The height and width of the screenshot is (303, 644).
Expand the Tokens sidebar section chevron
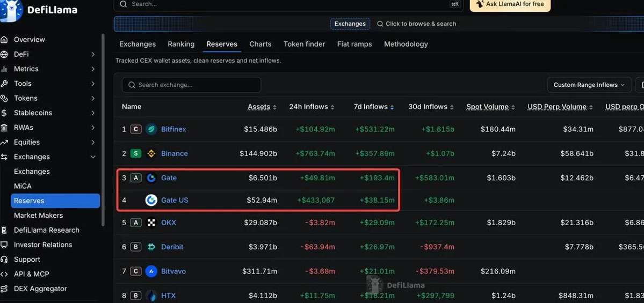pos(93,98)
